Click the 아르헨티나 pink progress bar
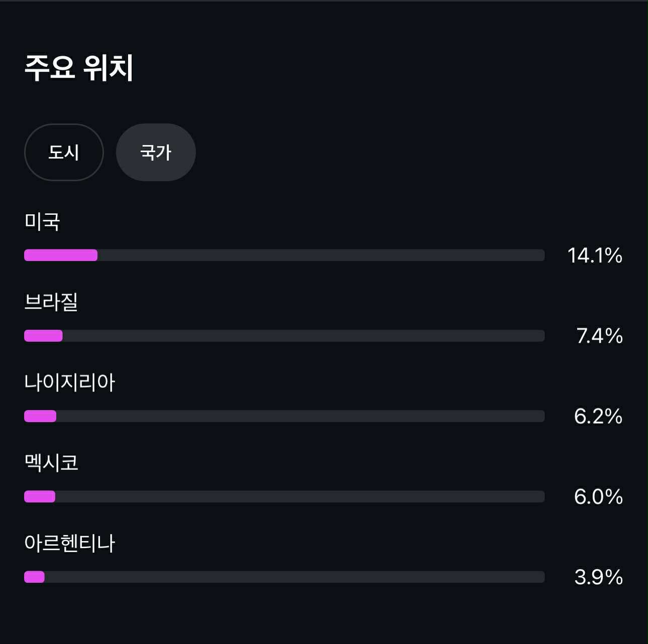Viewport: 648px width, 644px height. point(34,577)
